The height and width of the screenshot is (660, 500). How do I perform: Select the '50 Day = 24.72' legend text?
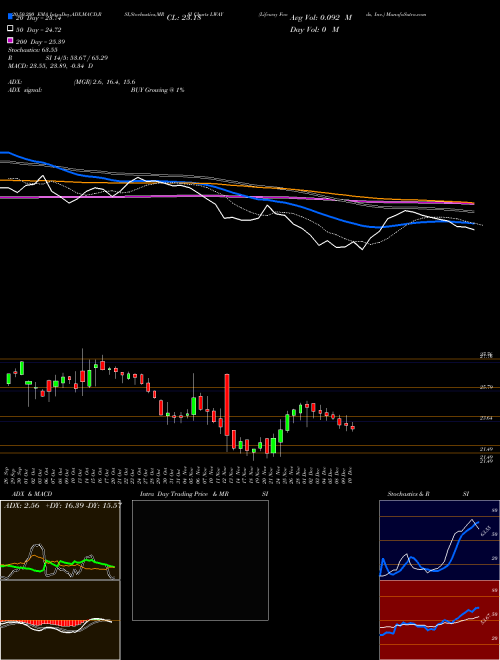(38, 30)
